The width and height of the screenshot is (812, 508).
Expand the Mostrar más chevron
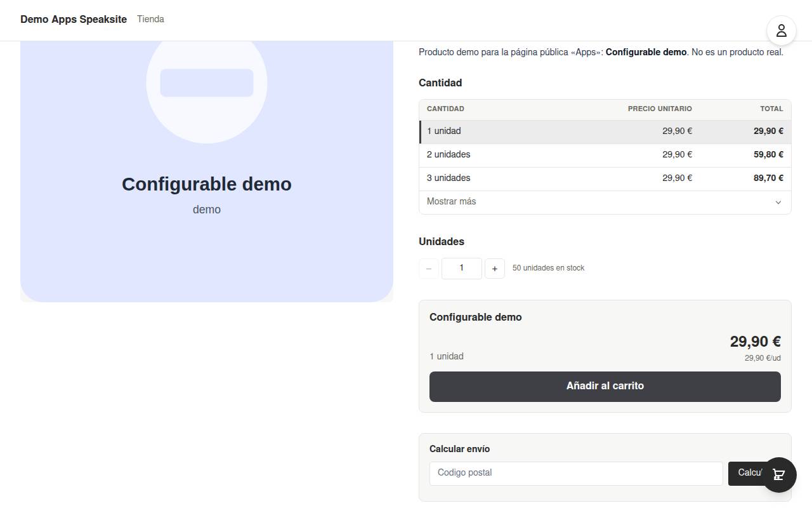778,202
